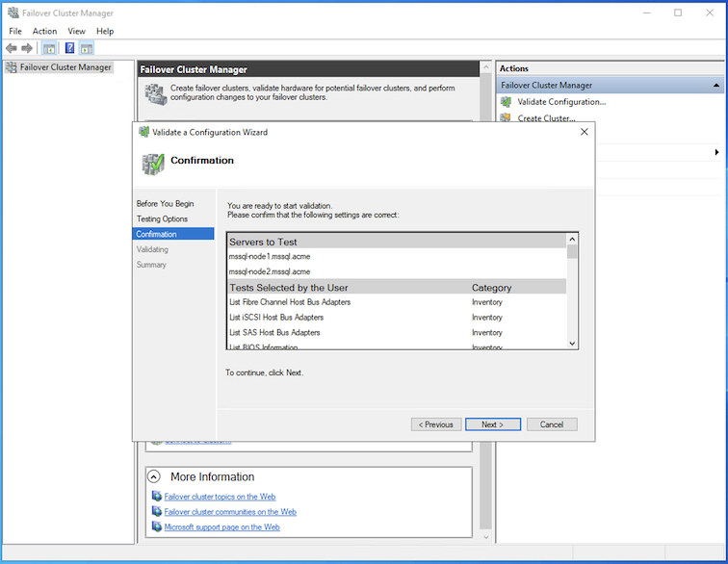Expand the submenu arrow in Actions pane
Image resolution: width=728 pixels, height=564 pixels.
point(716,152)
